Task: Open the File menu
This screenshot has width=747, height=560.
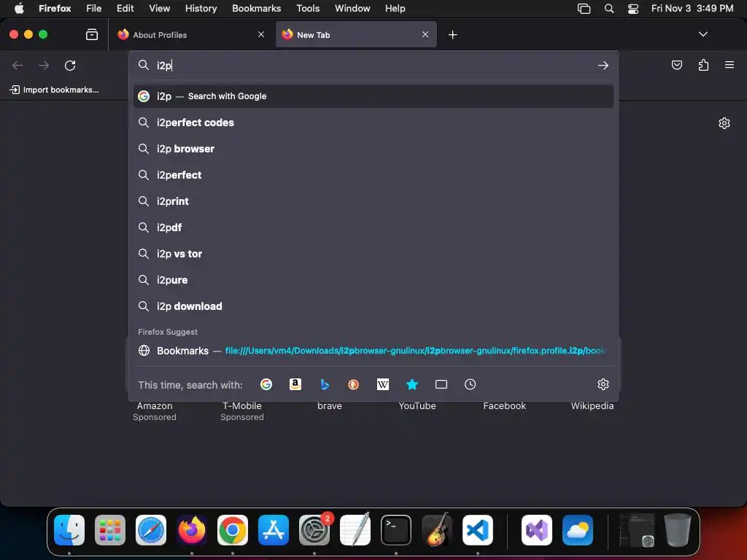Action: [94, 8]
